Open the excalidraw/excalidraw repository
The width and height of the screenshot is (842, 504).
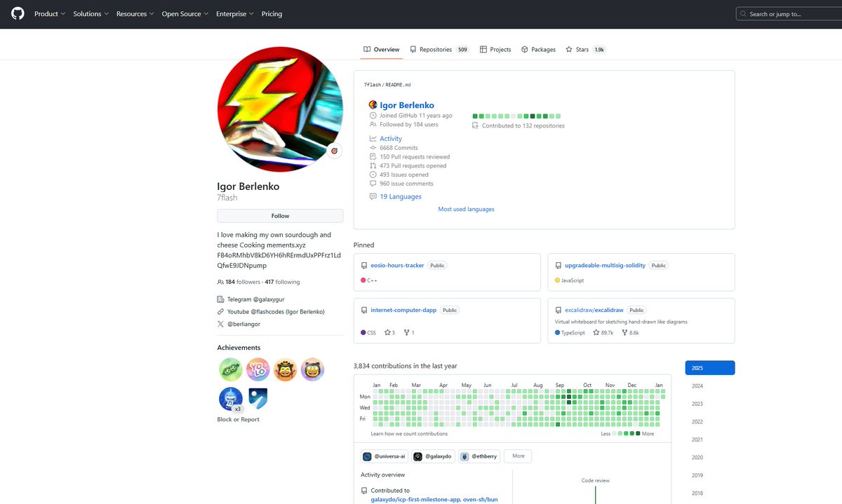[594, 310]
